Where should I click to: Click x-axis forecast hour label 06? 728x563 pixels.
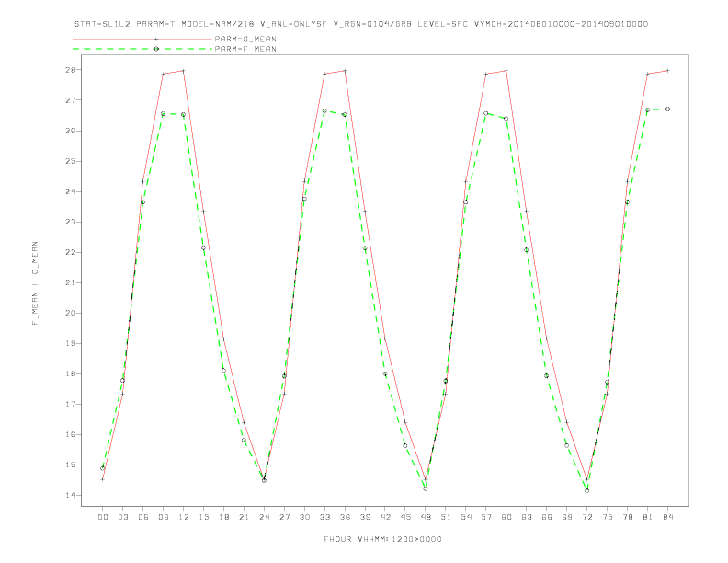tap(143, 517)
